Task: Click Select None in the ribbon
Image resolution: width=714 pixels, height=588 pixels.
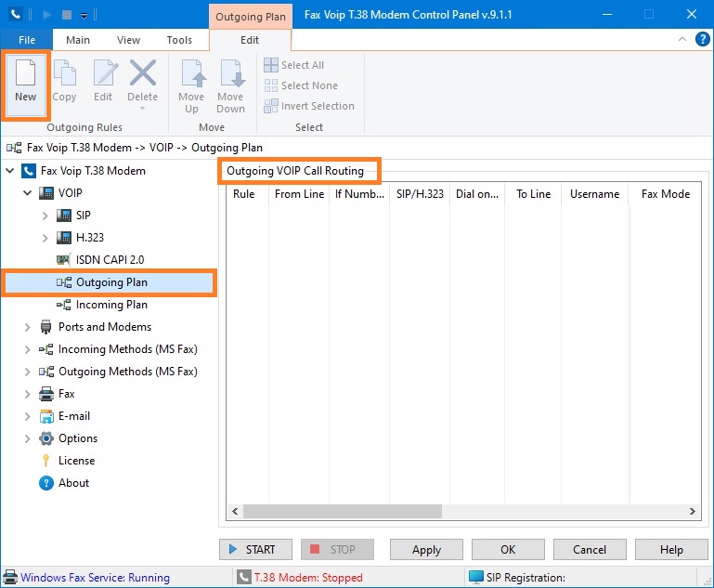Action: pyautogui.click(x=301, y=85)
